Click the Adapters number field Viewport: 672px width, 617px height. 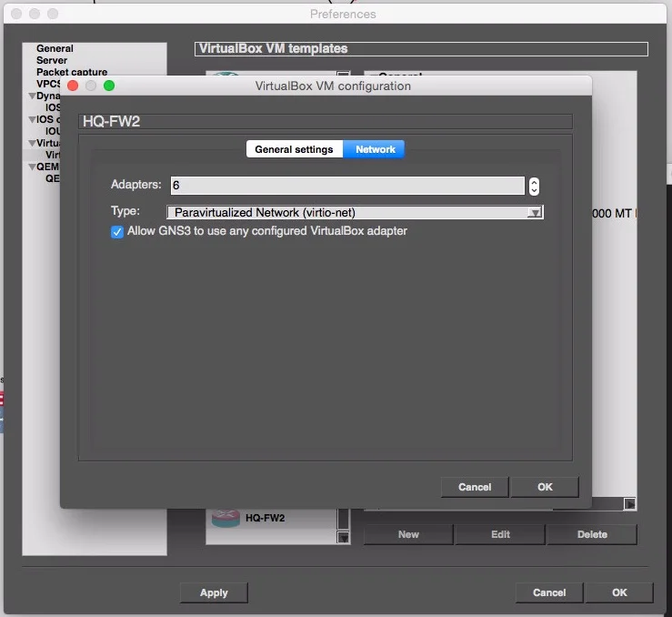click(x=347, y=186)
